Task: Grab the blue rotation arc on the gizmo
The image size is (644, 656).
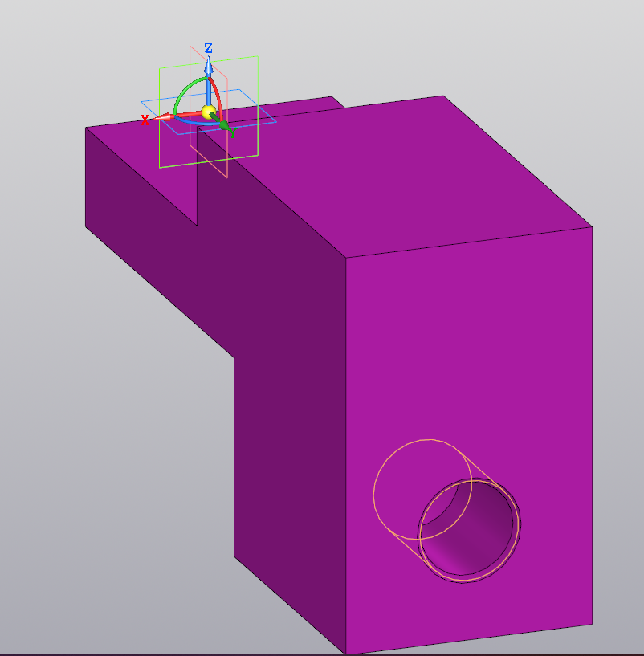Action: coord(196,122)
